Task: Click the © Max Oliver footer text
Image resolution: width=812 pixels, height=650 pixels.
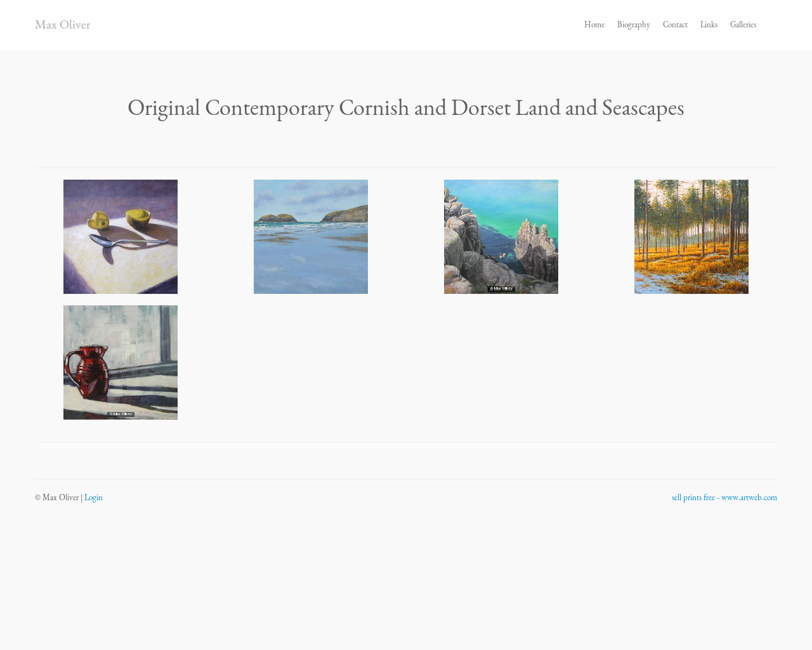Action: [57, 498]
